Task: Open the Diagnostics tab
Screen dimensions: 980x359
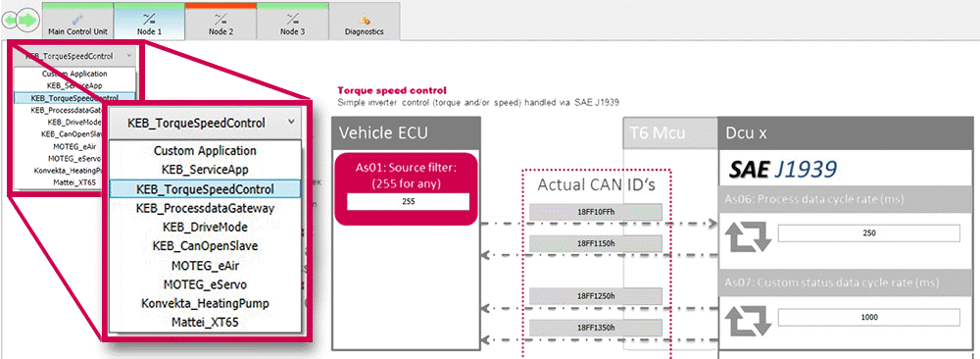Action: tap(364, 23)
